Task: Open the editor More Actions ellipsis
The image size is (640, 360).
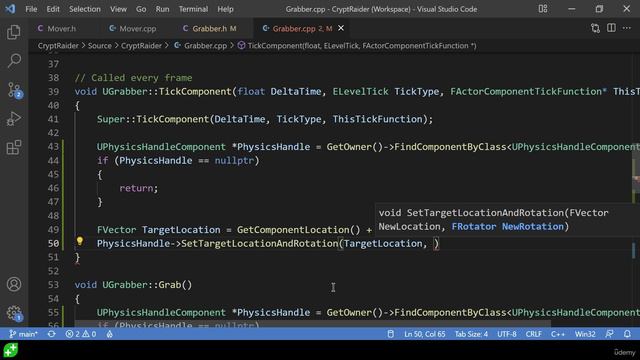Action: pos(627,28)
